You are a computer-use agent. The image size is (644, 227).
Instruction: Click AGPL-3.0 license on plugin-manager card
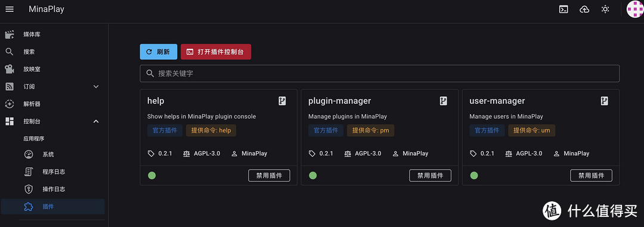[x=367, y=154]
